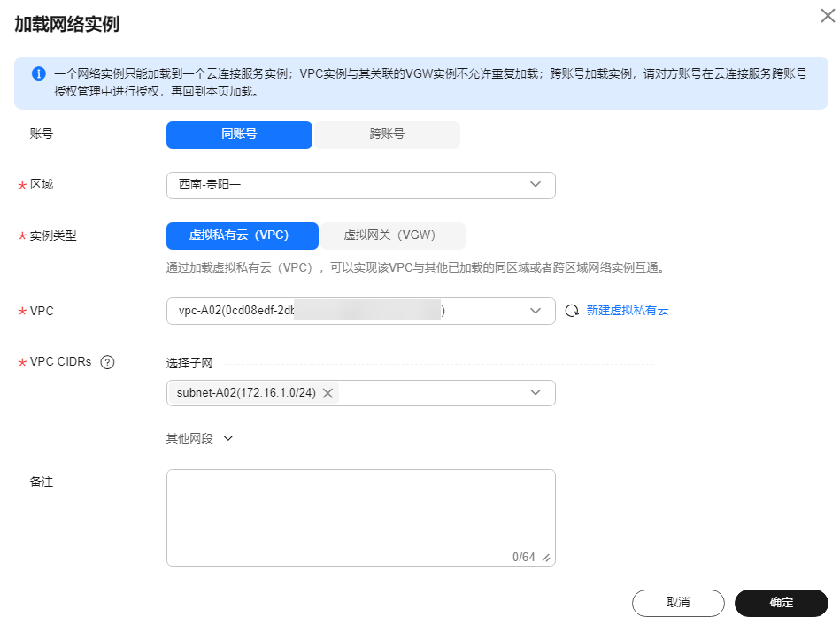840x625 pixels.
Task: Confirm with the 确定 button
Action: 781,603
